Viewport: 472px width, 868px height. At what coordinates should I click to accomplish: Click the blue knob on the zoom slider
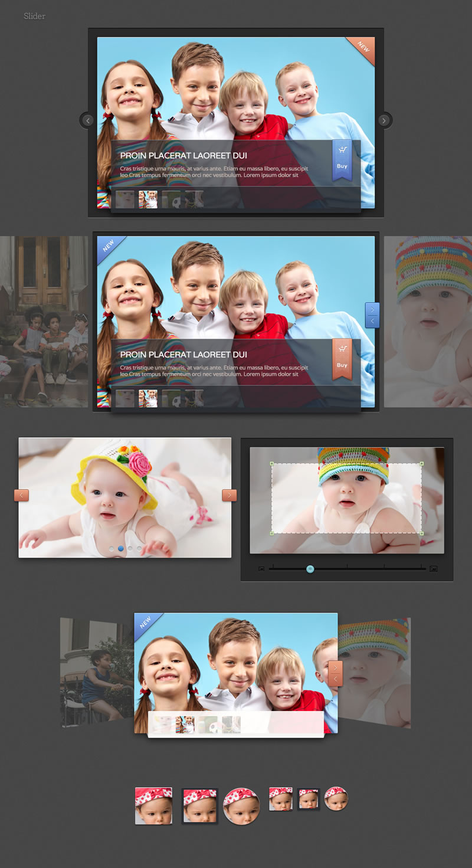[x=309, y=569]
